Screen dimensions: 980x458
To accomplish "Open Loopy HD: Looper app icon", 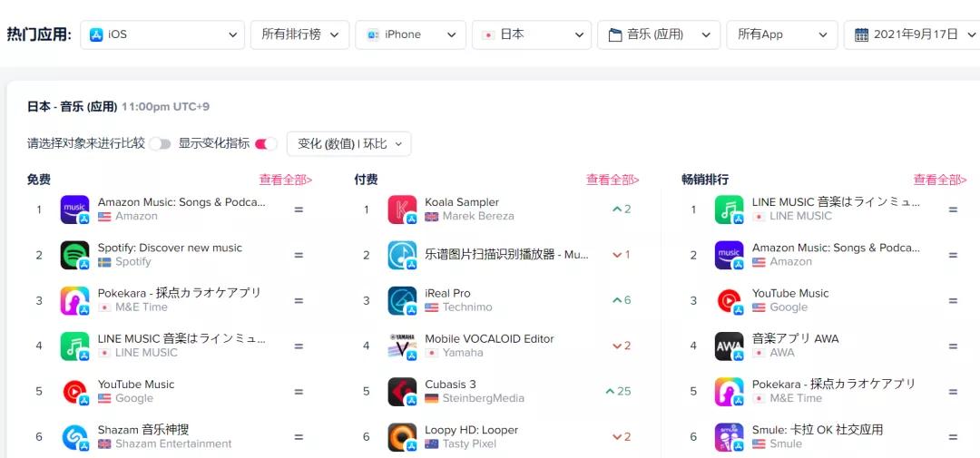I will click(x=402, y=437).
